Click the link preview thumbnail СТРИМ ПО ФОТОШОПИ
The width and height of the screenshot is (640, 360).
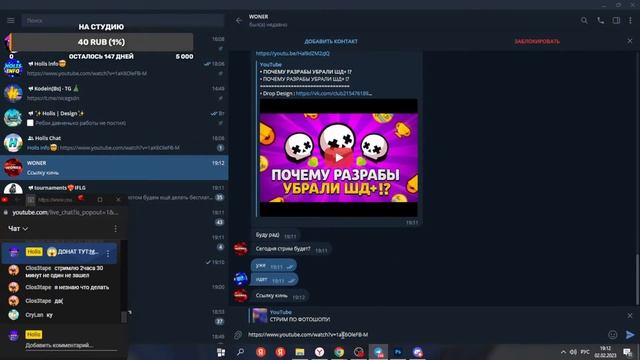260,316
